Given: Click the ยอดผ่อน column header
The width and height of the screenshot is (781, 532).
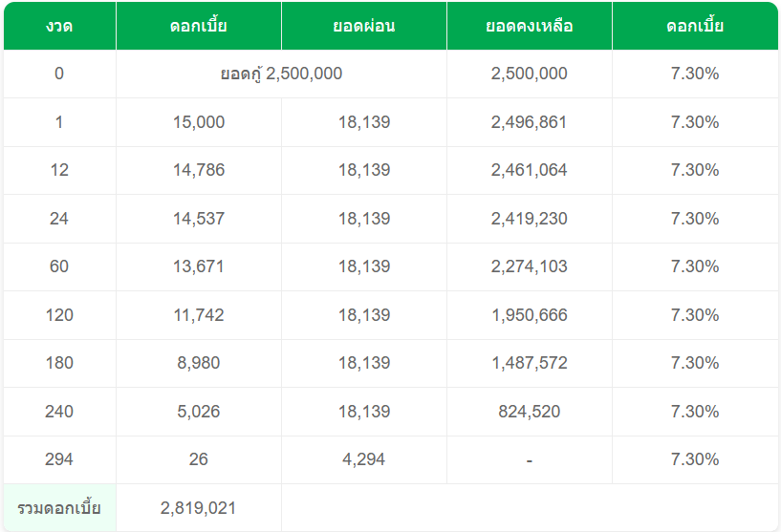Looking at the screenshot, I should 363,26.
